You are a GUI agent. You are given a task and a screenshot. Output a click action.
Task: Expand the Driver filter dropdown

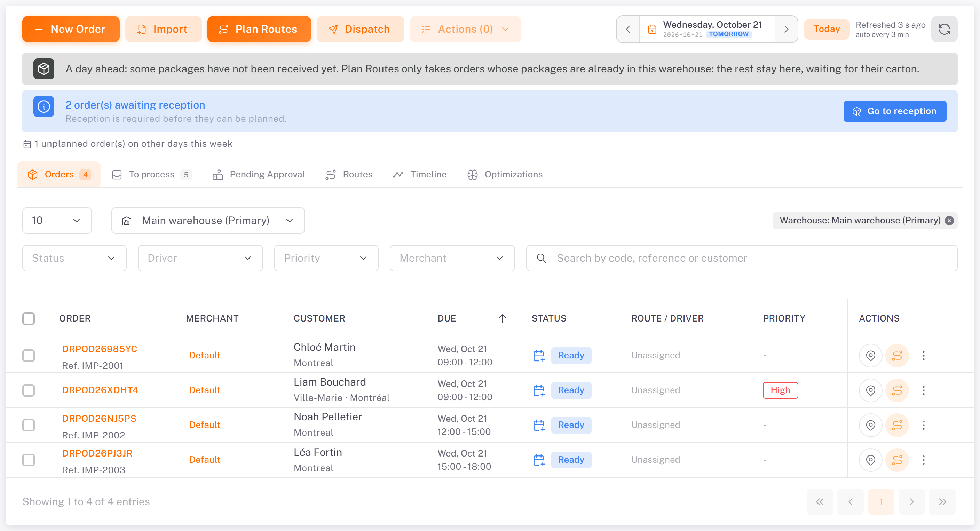point(200,258)
